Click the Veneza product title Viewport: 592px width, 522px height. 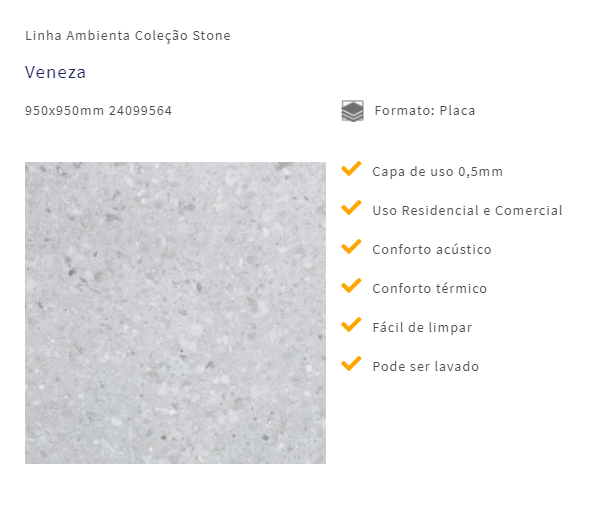[56, 72]
